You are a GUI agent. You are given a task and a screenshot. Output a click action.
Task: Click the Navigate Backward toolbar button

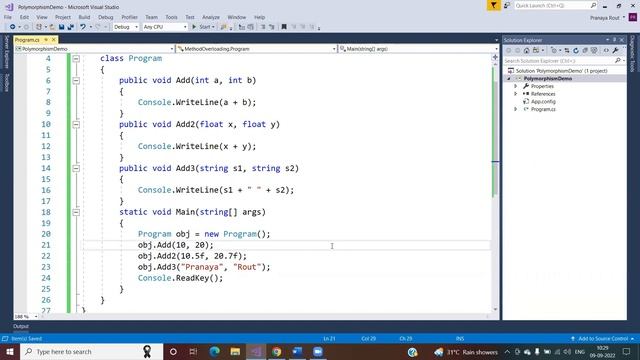coord(13,27)
